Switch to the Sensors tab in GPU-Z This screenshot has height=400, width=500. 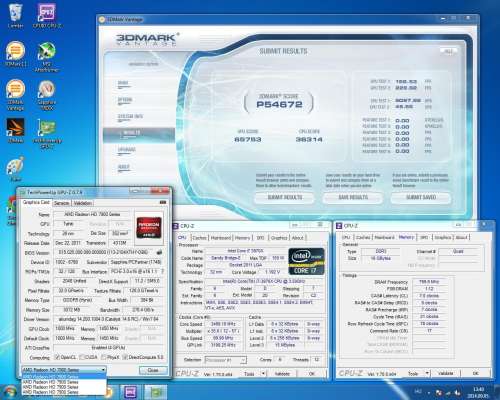pyautogui.click(x=62, y=203)
